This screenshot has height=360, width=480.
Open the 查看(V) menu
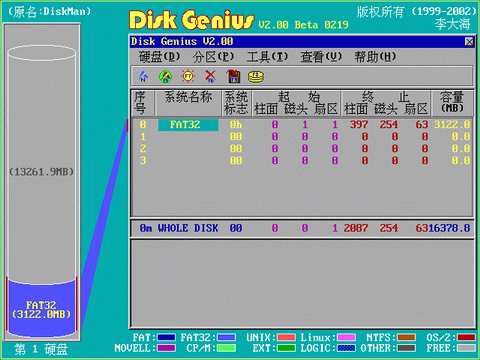(x=321, y=57)
